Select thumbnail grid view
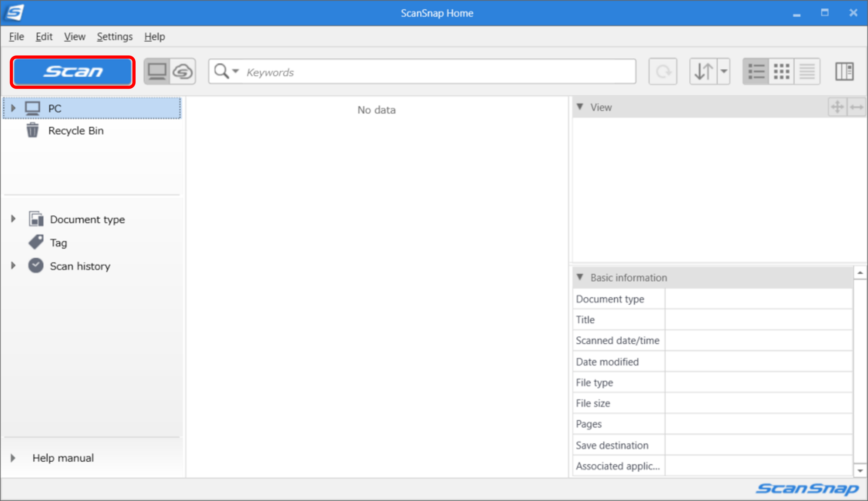Image resolution: width=868 pixels, height=501 pixels. click(x=782, y=72)
